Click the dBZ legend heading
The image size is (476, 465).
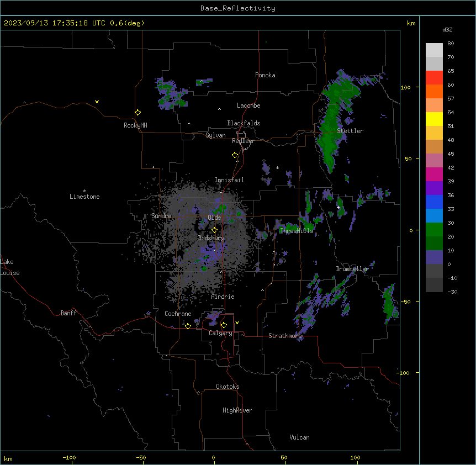tap(447, 29)
